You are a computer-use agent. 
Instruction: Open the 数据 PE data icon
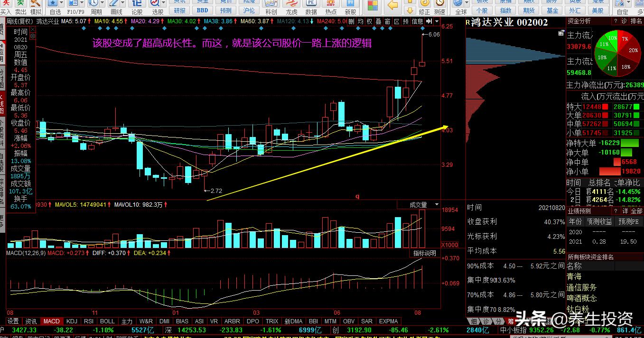tap(311, 4)
